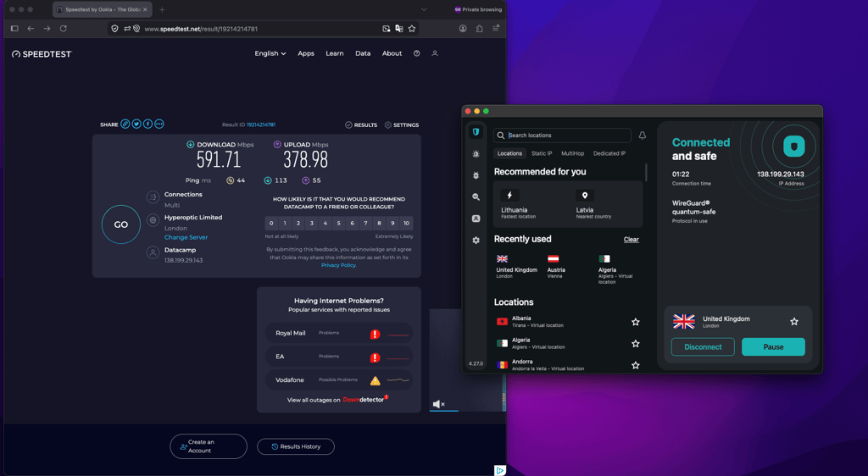The image size is (868, 476).
Task: Go back in the browser
Action: tap(31, 29)
